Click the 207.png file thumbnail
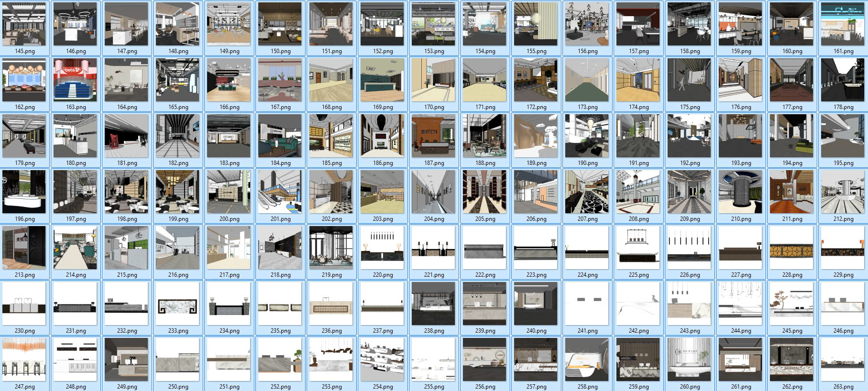 point(587,192)
